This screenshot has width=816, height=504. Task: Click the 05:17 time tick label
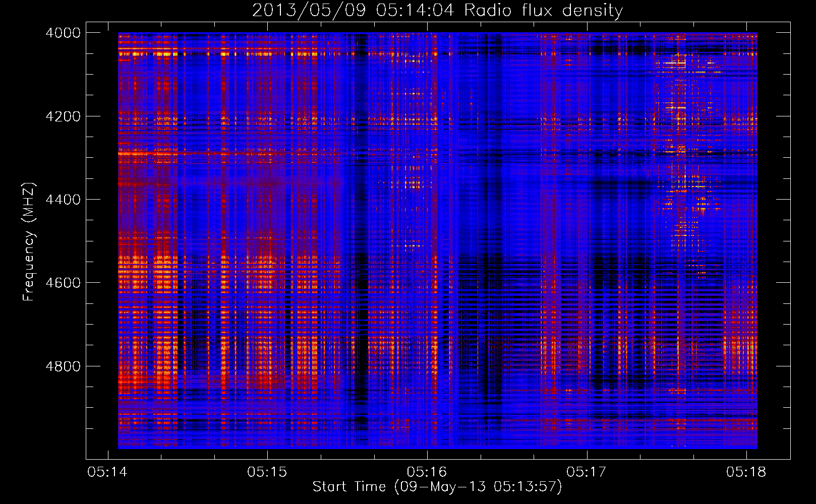tap(587, 472)
